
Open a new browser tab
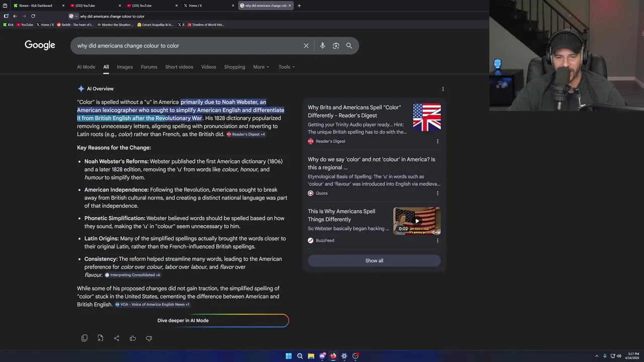tap(299, 6)
